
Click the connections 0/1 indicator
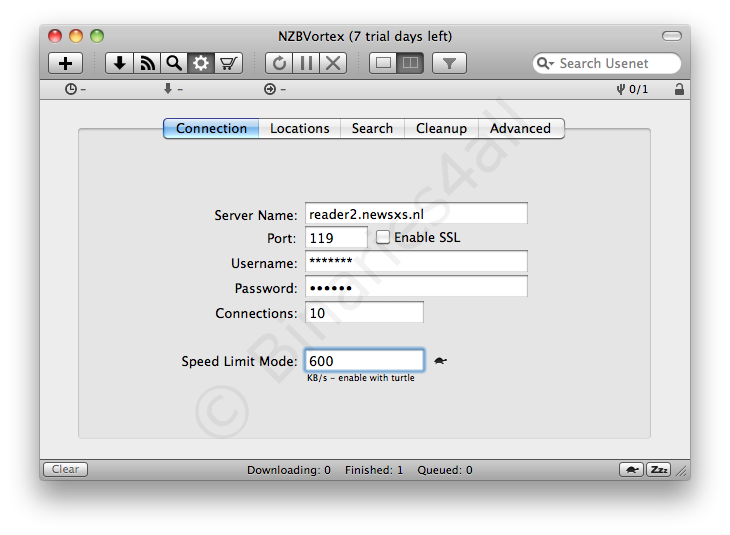(632, 89)
